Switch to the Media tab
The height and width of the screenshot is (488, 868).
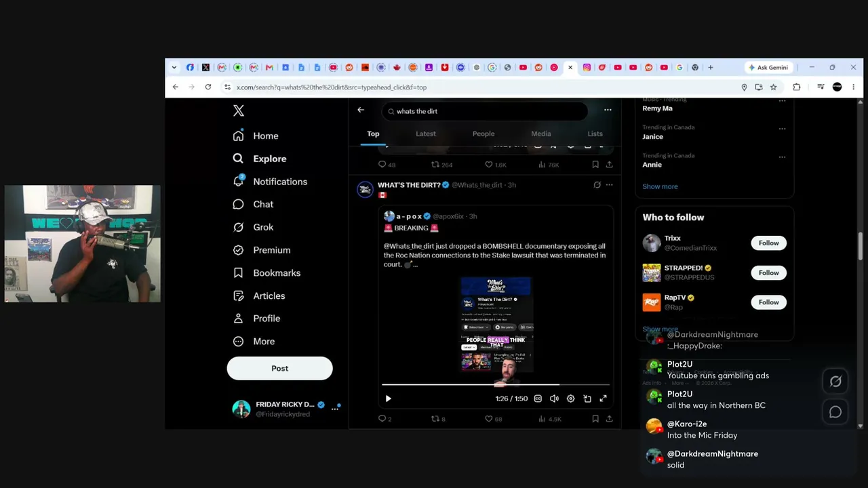coord(541,134)
